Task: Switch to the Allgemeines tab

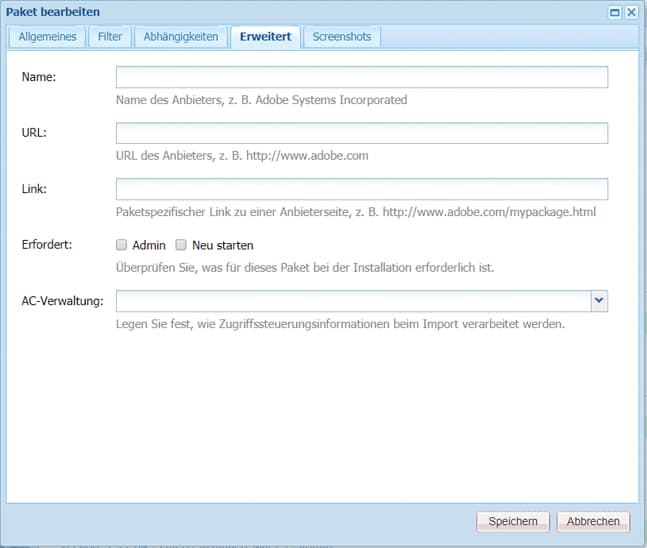Action: click(x=47, y=37)
